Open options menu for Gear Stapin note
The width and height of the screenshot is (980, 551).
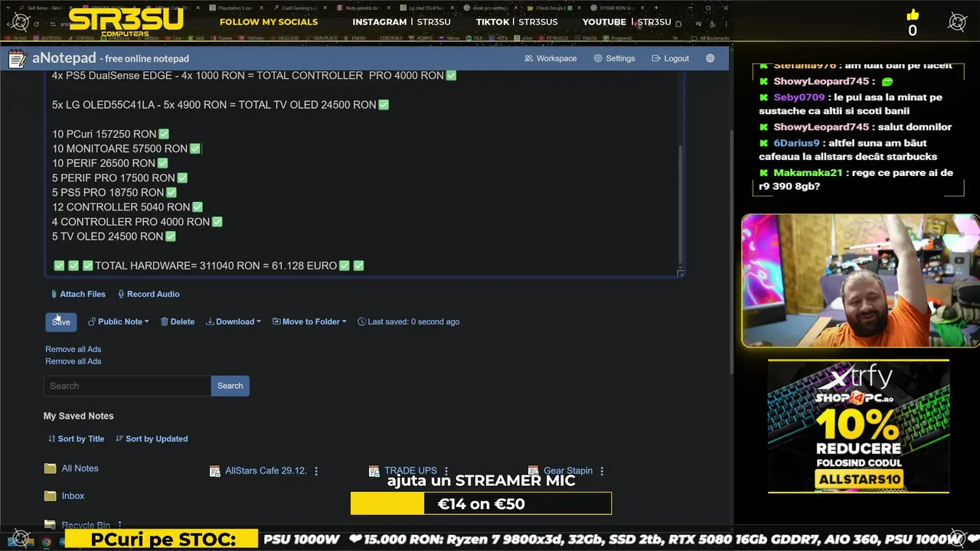(x=602, y=471)
